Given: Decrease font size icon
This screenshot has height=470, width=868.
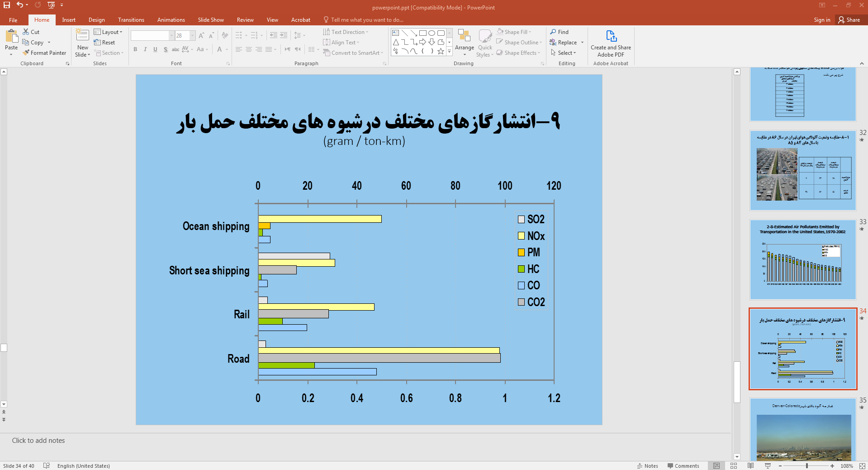Looking at the screenshot, I should coord(211,35).
